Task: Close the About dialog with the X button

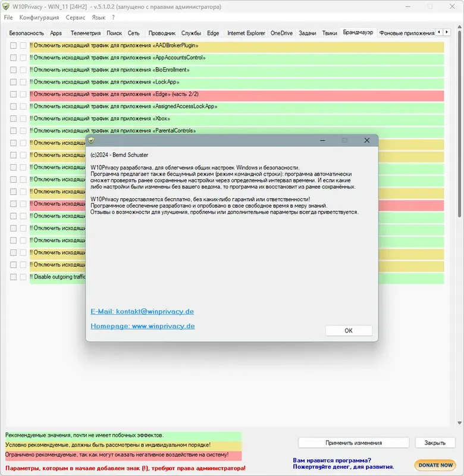Action: click(x=367, y=140)
